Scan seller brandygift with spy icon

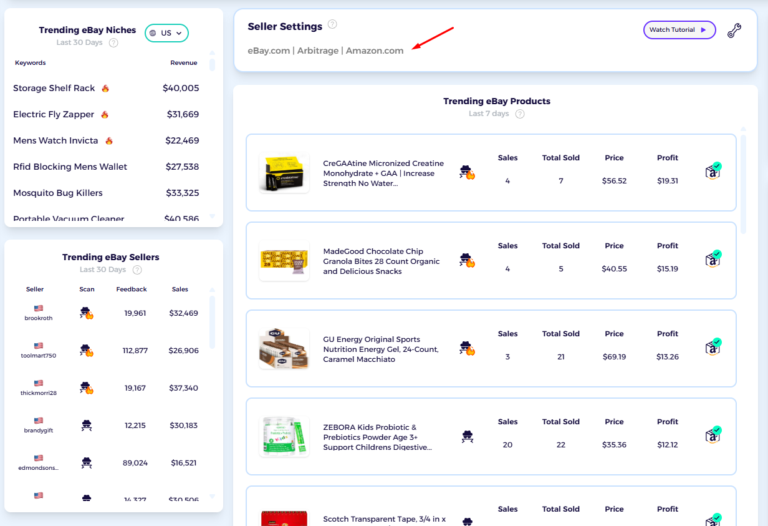coord(87,425)
